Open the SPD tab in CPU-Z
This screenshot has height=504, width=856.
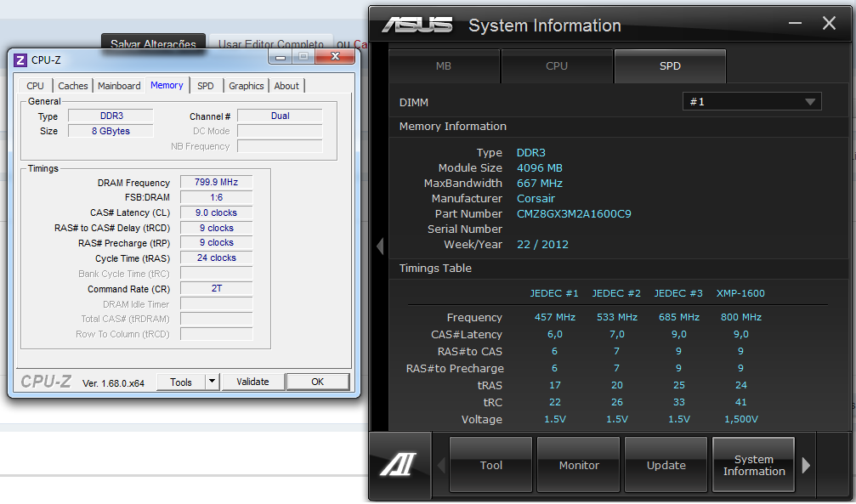(206, 86)
